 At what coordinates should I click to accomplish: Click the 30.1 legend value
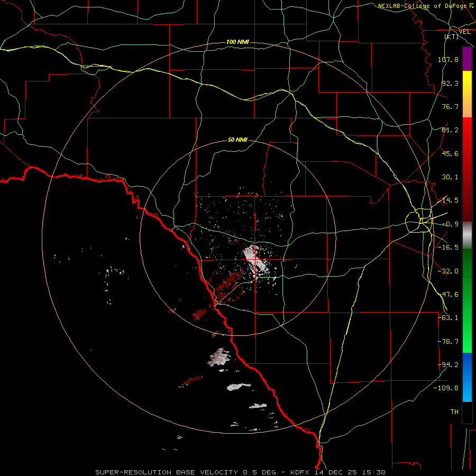click(450, 177)
